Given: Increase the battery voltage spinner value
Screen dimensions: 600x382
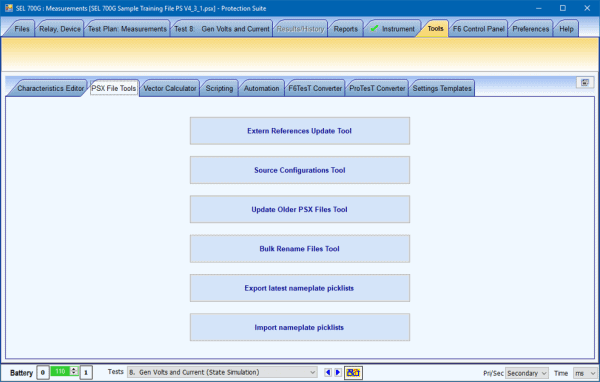Looking at the screenshot, I should click(x=74, y=369).
